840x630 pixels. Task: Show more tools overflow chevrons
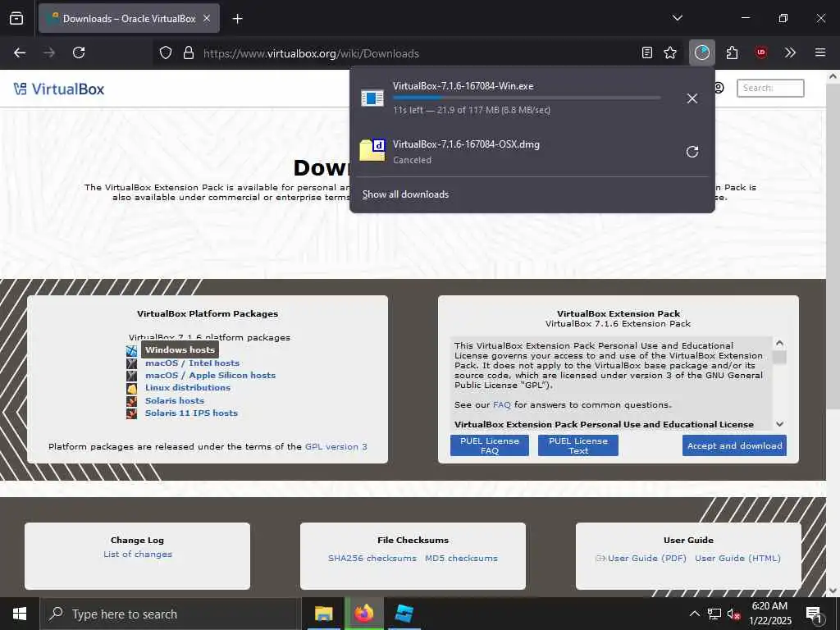coord(790,52)
